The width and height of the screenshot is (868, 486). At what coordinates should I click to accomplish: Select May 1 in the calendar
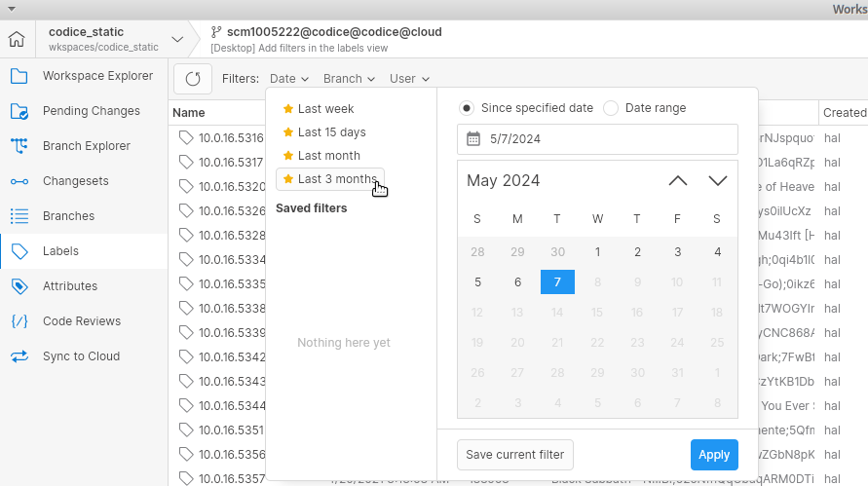(x=597, y=252)
